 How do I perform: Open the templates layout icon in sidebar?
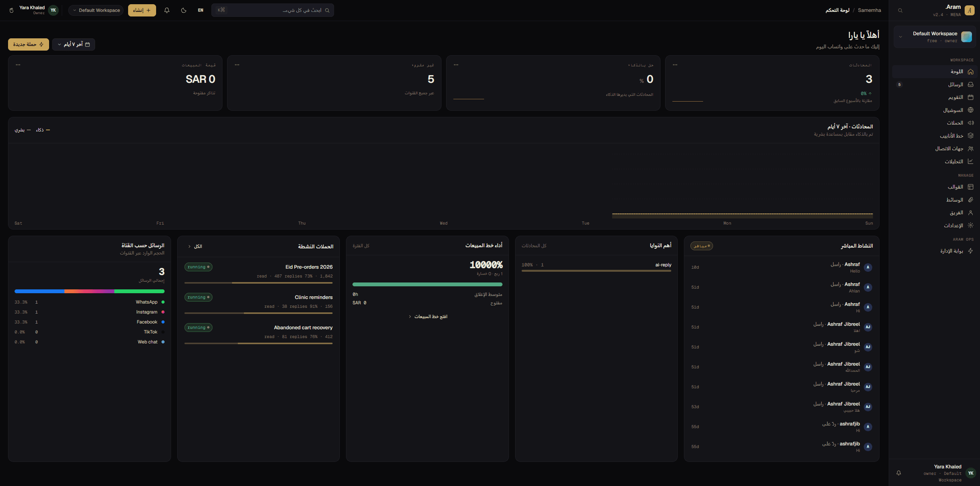tap(970, 187)
